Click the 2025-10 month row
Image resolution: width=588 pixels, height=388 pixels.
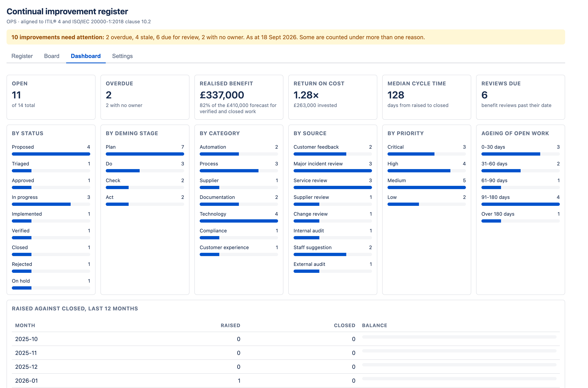(285, 339)
